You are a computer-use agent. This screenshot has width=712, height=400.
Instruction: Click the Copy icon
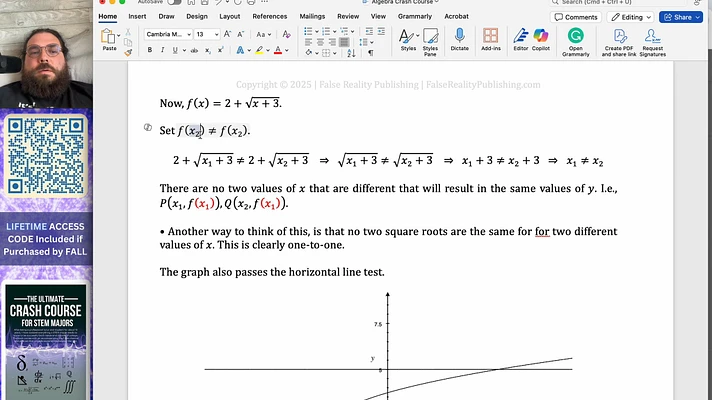tap(128, 42)
